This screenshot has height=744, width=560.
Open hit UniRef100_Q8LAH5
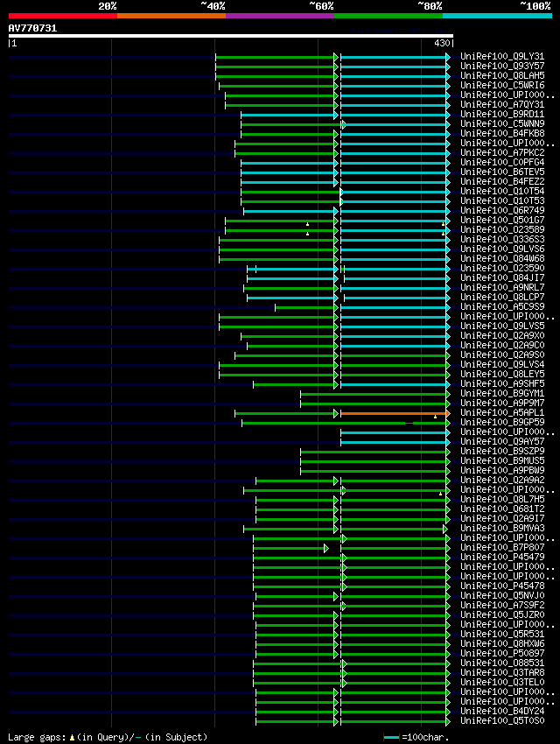coord(502,75)
